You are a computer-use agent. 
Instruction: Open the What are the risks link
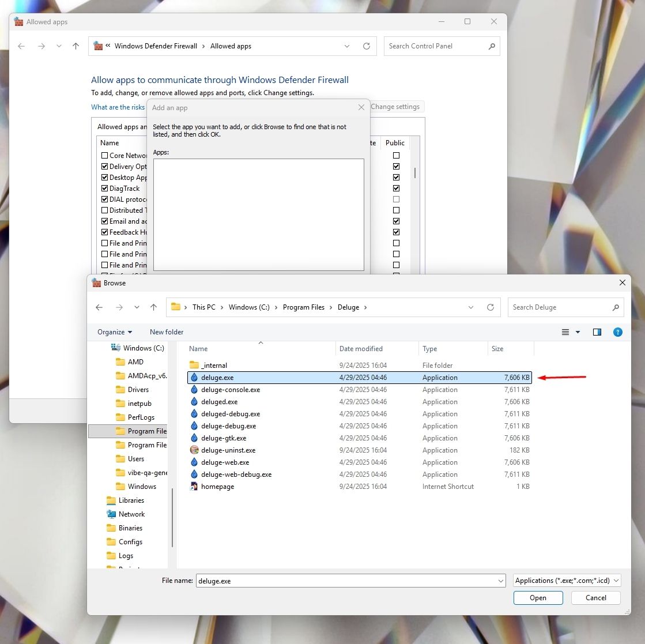(118, 107)
